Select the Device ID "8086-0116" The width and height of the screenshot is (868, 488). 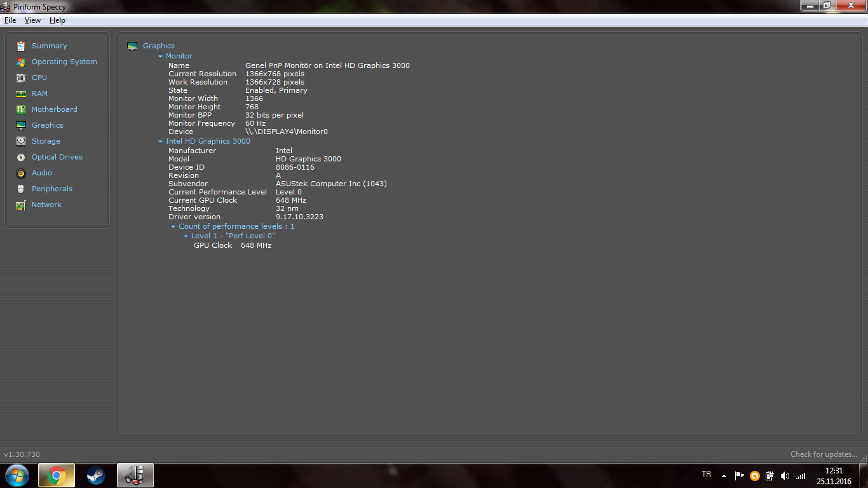pos(295,167)
